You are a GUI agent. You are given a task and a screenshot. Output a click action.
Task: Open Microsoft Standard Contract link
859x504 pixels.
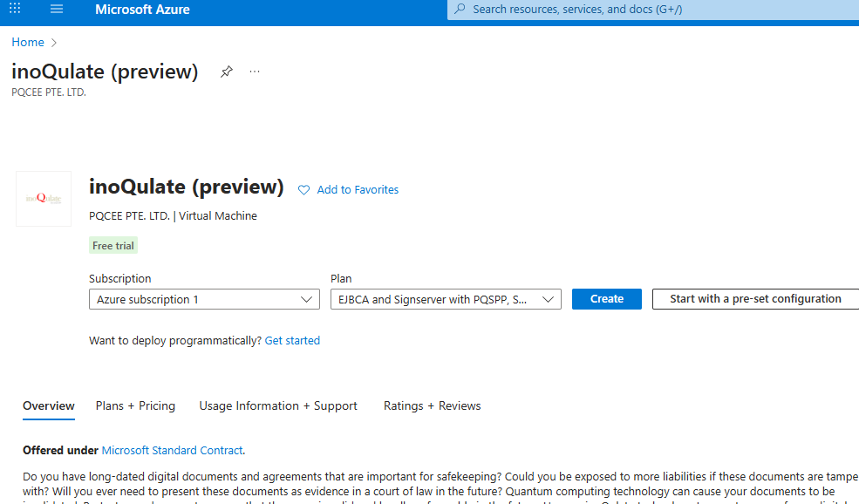172,450
